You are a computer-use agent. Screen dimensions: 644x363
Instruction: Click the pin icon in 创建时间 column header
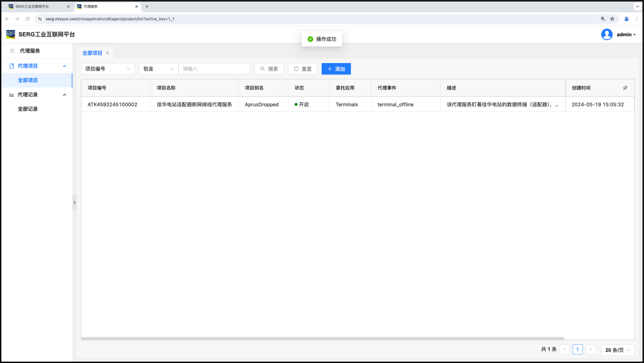tap(625, 88)
